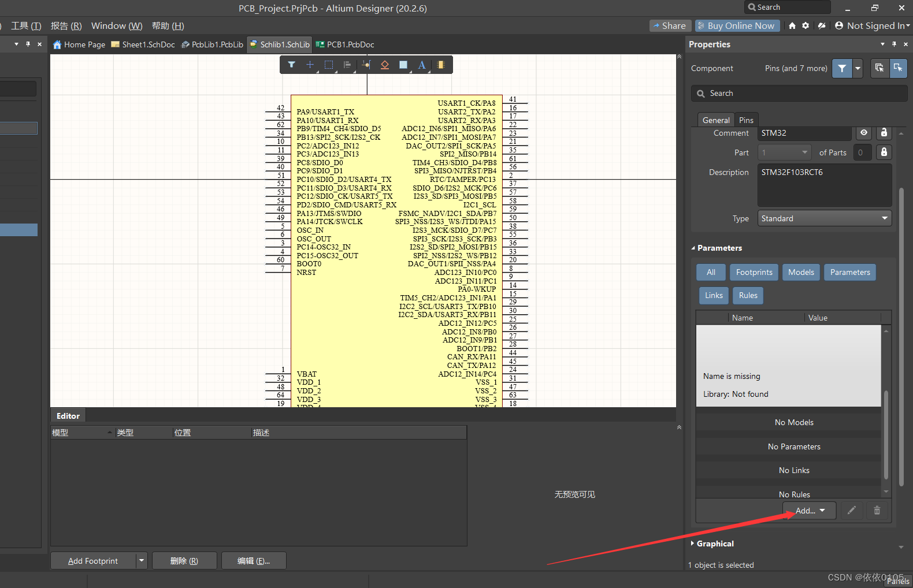This screenshot has height=588, width=913.
Task: Toggle the Models filter button
Action: pyautogui.click(x=801, y=272)
